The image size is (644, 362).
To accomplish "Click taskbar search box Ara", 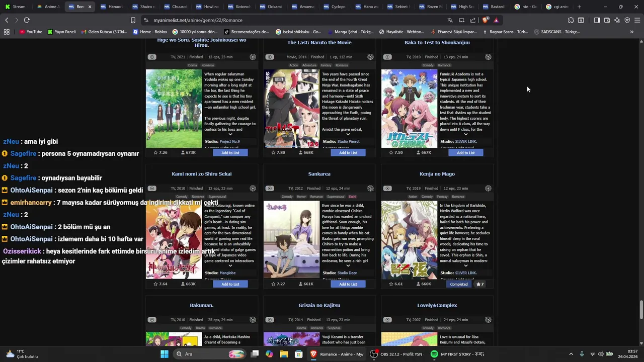I will tap(209, 354).
